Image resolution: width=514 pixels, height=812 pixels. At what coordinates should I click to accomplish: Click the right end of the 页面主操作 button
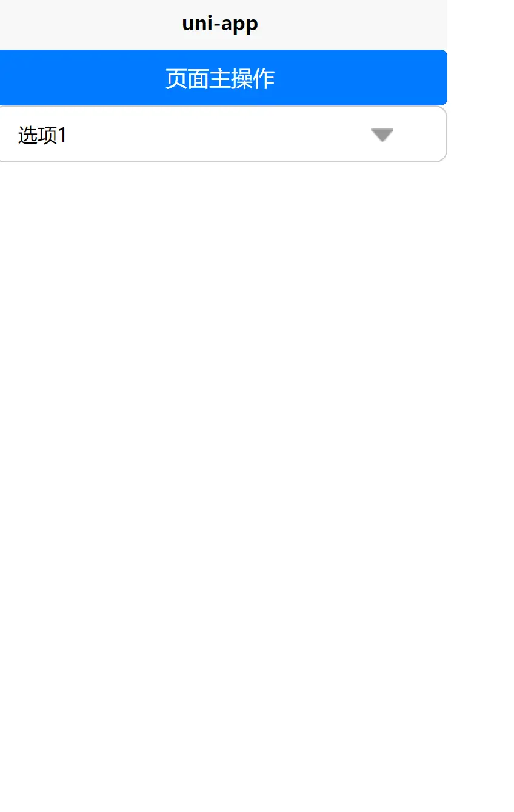pyautogui.click(x=433, y=78)
